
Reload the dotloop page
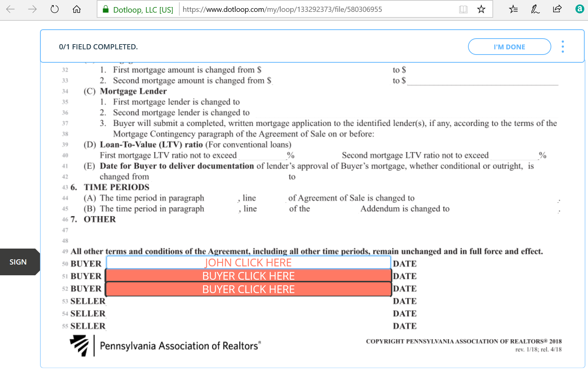(54, 9)
